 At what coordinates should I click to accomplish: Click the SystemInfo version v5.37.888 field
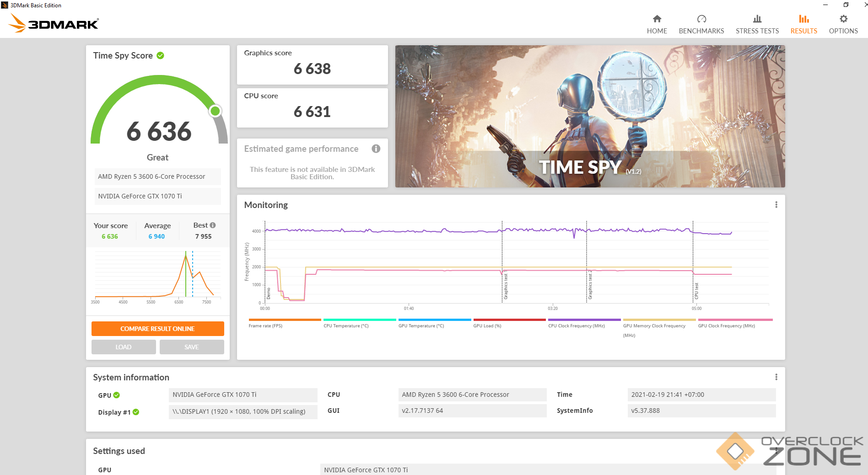point(701,411)
